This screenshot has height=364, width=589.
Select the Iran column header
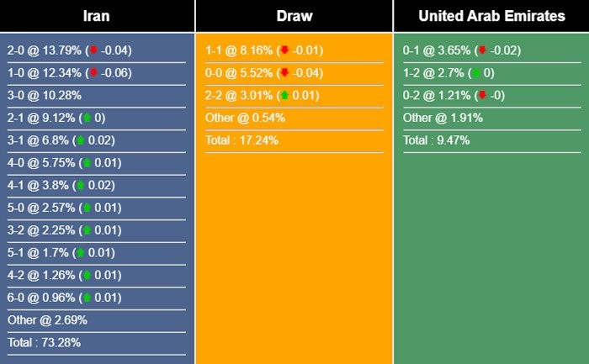(97, 16)
